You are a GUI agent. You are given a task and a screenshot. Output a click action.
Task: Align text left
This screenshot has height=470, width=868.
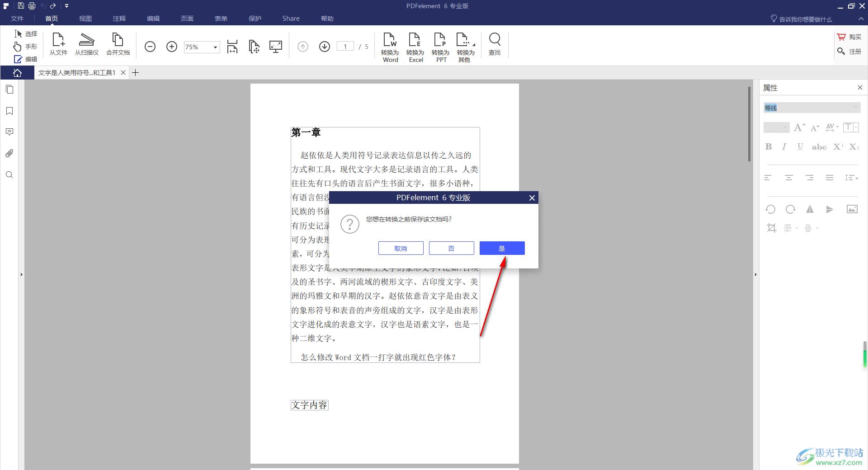coord(768,178)
